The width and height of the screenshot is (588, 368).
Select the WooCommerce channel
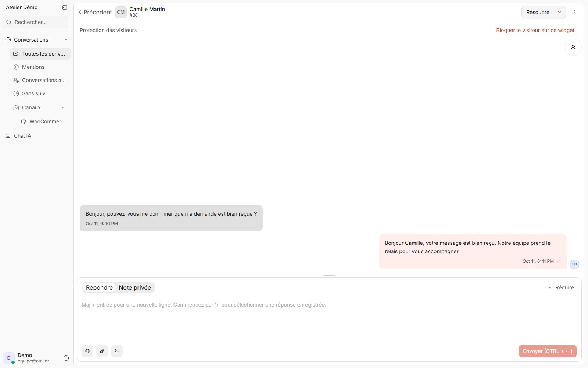click(x=44, y=121)
